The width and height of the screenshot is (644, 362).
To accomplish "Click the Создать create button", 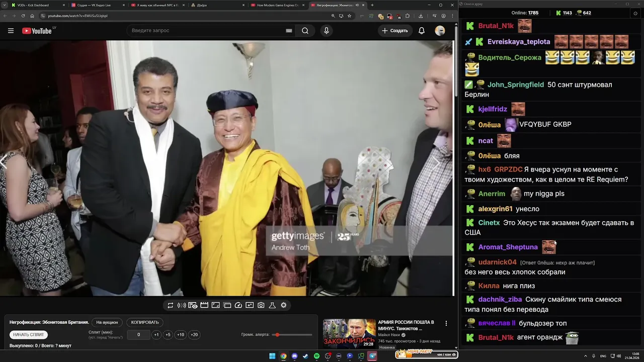I will coord(395,31).
